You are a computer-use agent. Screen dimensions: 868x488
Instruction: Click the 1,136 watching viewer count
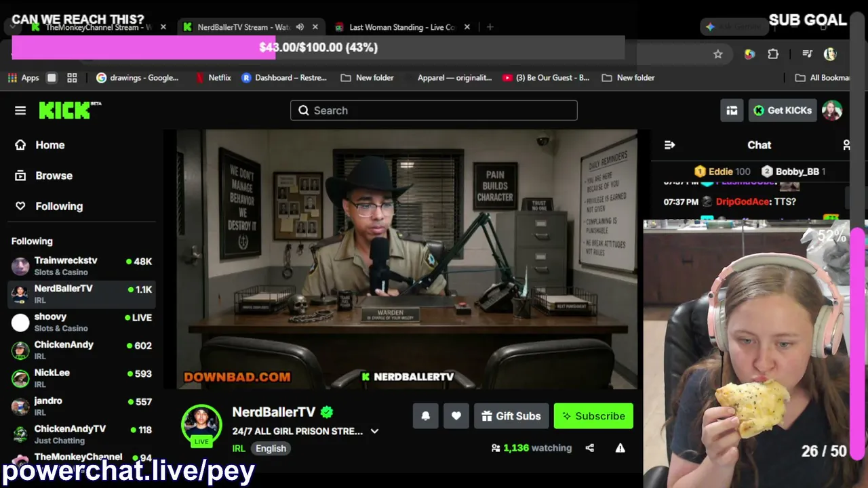[x=532, y=448]
